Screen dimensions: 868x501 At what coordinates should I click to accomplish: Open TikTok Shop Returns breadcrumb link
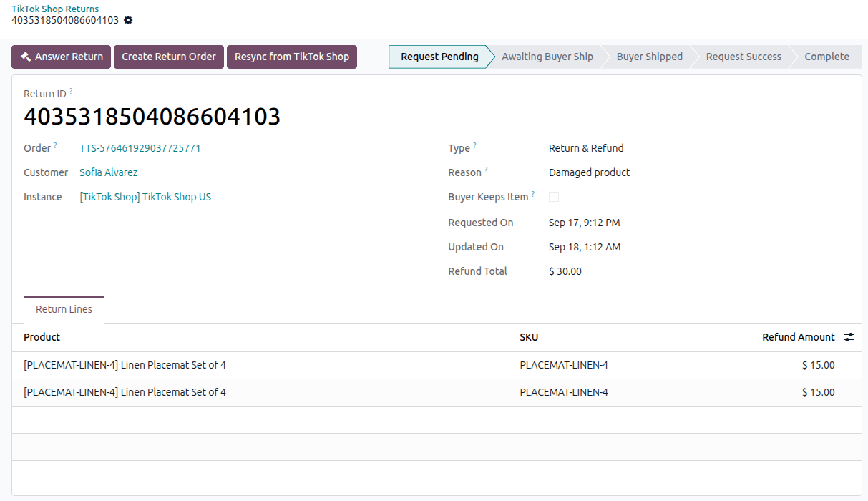[x=55, y=9]
